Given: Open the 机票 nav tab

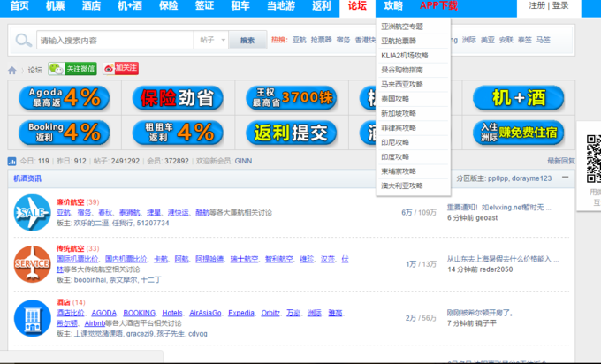Looking at the screenshot, I should [55, 6].
